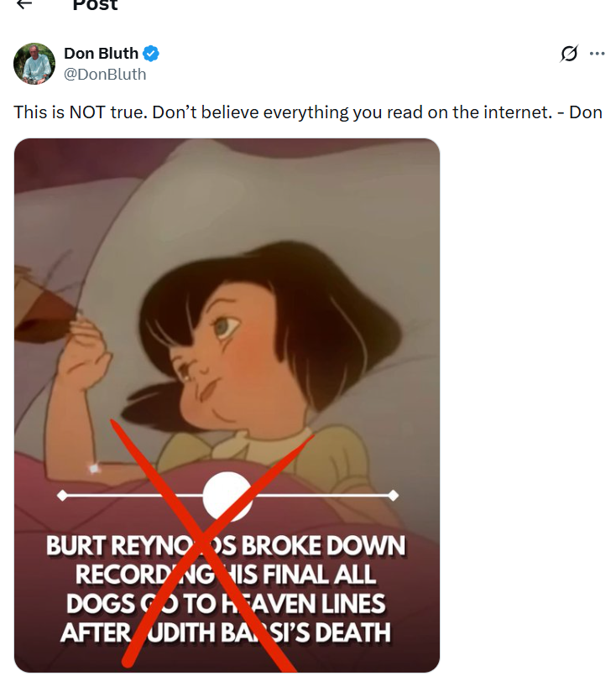The height and width of the screenshot is (676, 616).
Task: Click the white circular slider handle
Action: click(227, 495)
